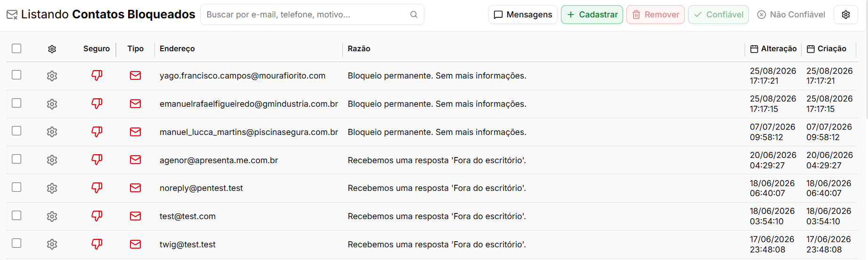The image size is (868, 260).
Task: Click the green Cadastrar button
Action: pos(592,15)
